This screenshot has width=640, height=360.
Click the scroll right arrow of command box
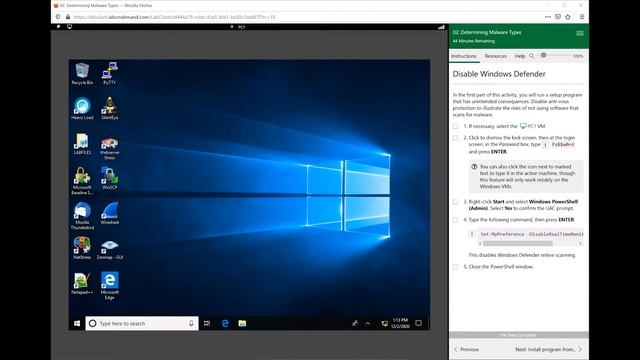[x=580, y=243]
